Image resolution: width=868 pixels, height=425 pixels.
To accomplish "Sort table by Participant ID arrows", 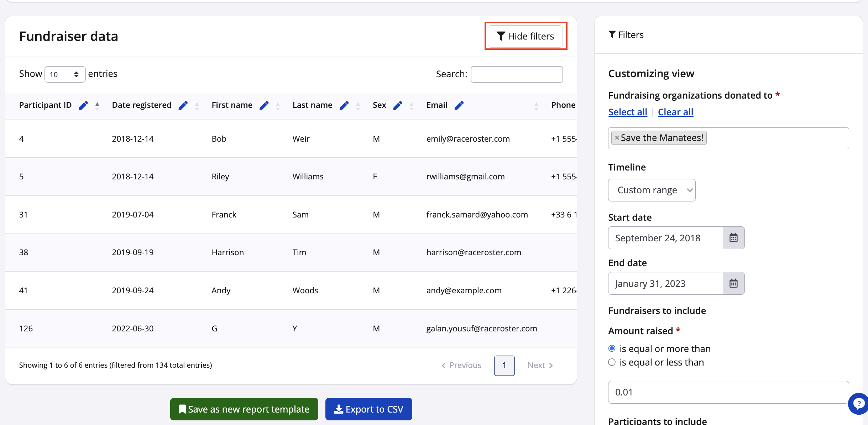I will pos(97,105).
